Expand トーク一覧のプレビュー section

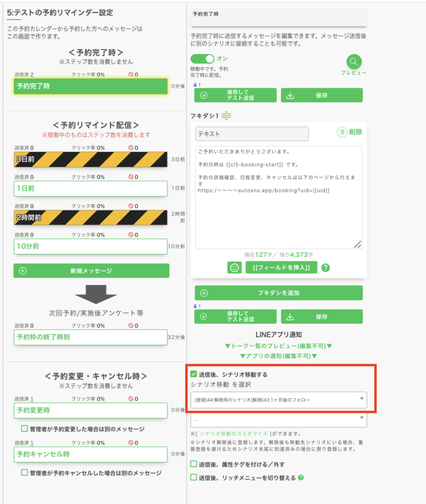[278, 346]
